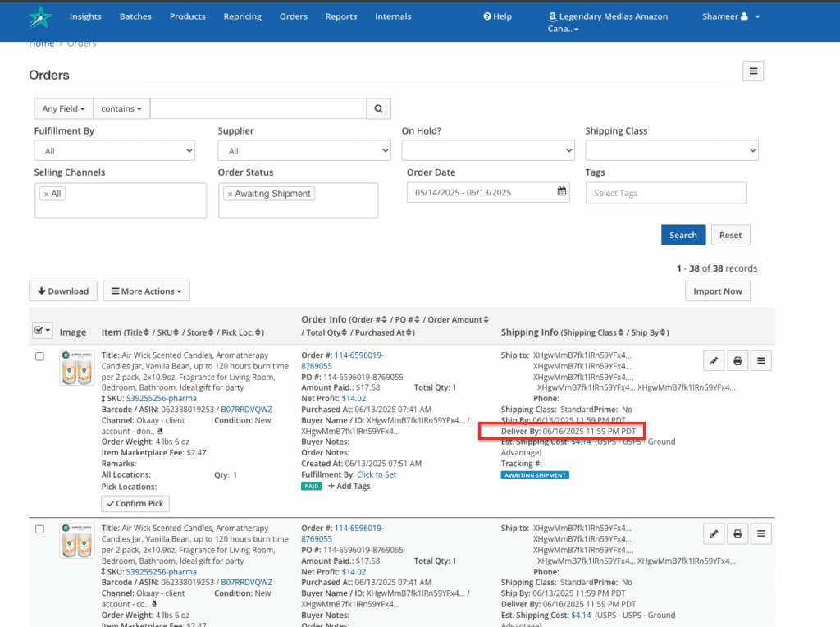Screen dimensions: 840x627
Task: Tick the second order row checkbox
Action: tap(39, 529)
